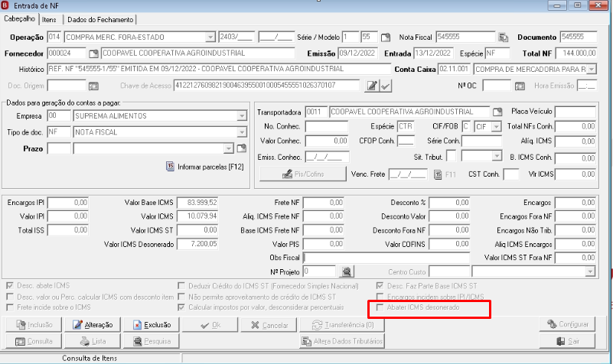
Task: Click the Placa Veículo field
Action: click(576, 112)
